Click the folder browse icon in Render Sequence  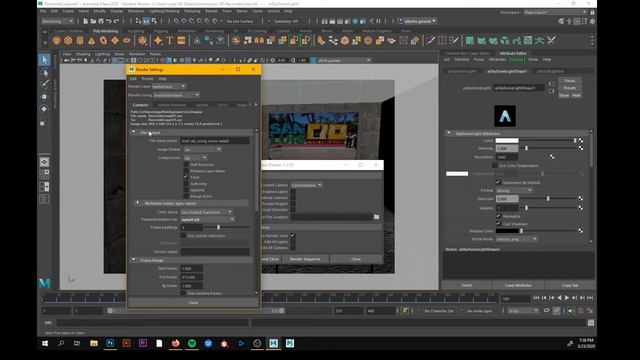[x=376, y=217]
